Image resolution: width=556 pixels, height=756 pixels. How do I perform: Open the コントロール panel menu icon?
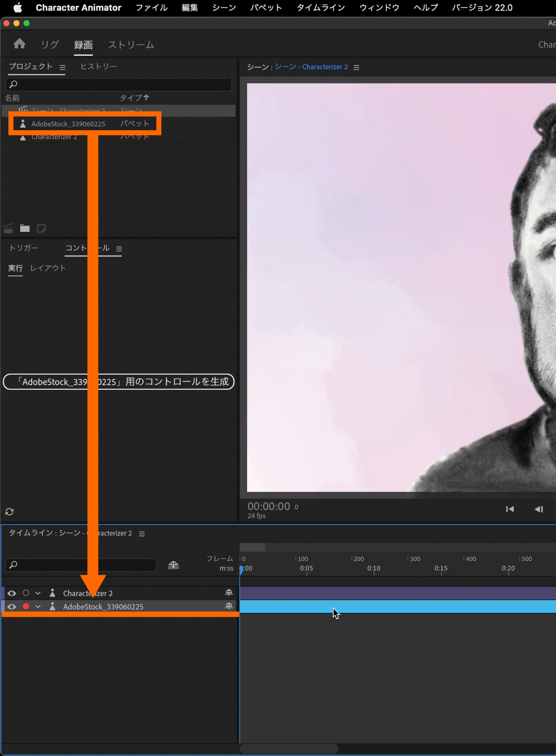tap(119, 249)
